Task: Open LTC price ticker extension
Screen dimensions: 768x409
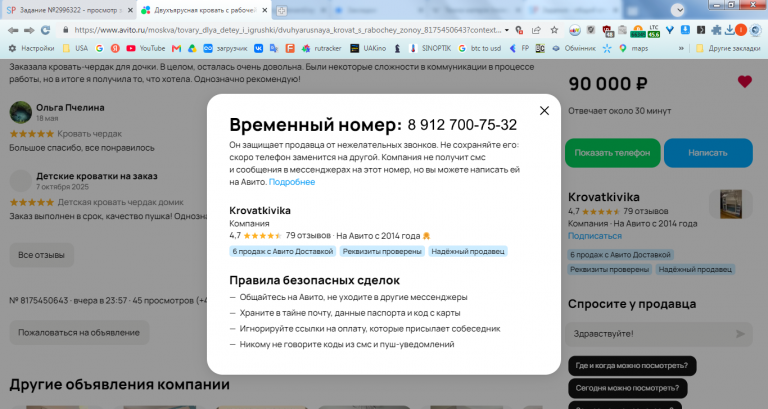Action: (x=654, y=31)
